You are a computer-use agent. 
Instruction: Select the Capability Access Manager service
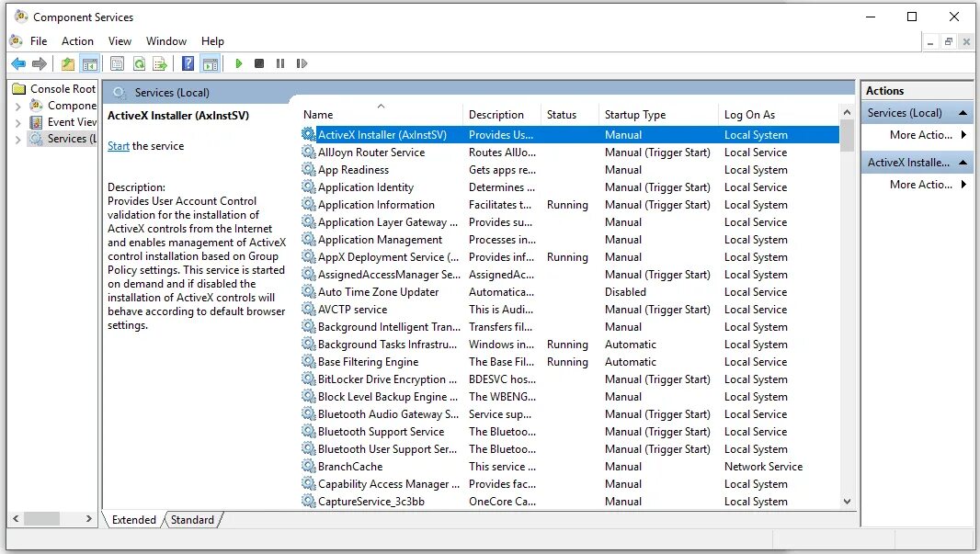569,483
